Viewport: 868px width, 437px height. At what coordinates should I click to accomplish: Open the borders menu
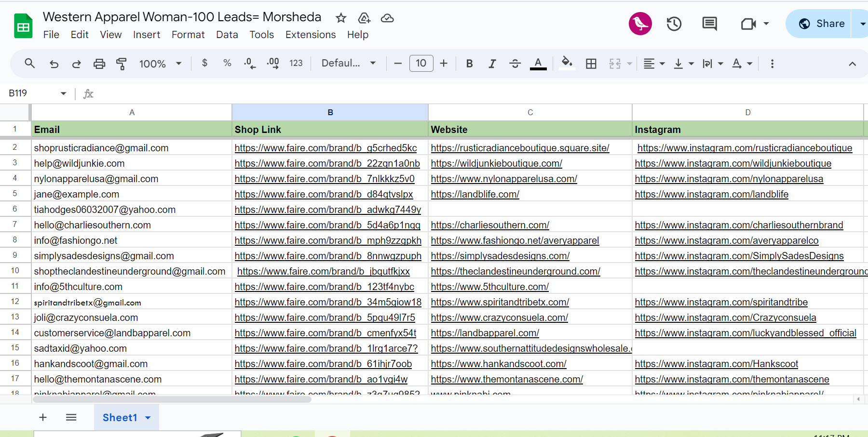[591, 64]
